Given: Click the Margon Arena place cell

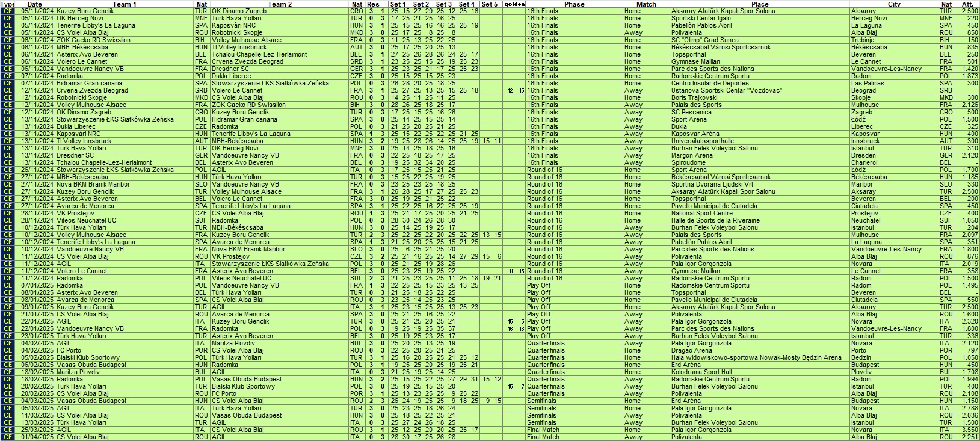Looking at the screenshot, I should [x=692, y=156].
